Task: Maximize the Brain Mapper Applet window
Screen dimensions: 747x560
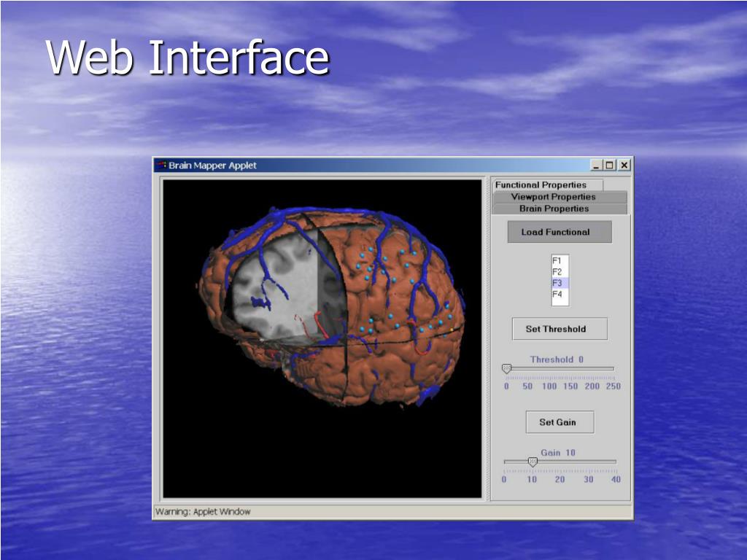Action: click(609, 166)
